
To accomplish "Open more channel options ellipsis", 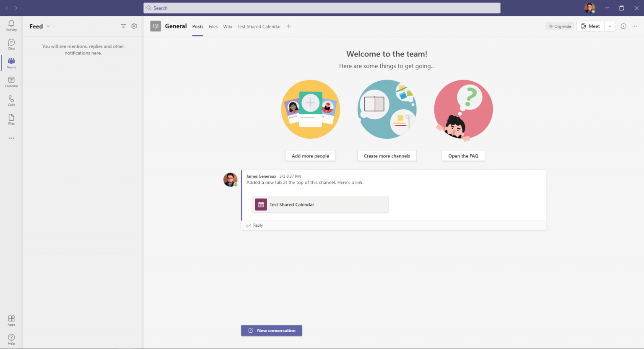I will [x=634, y=26].
